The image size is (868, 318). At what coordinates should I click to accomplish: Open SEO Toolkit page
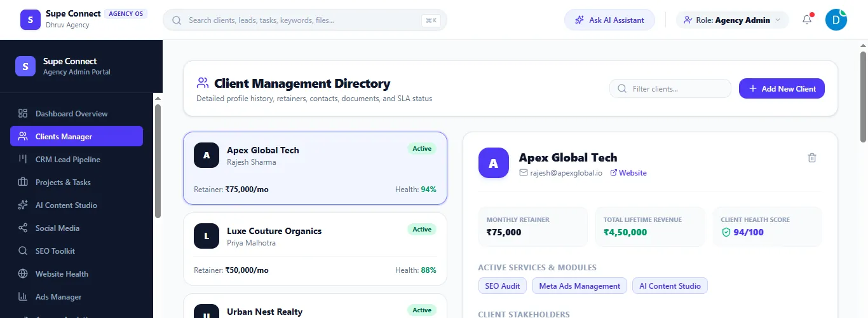coord(76,251)
